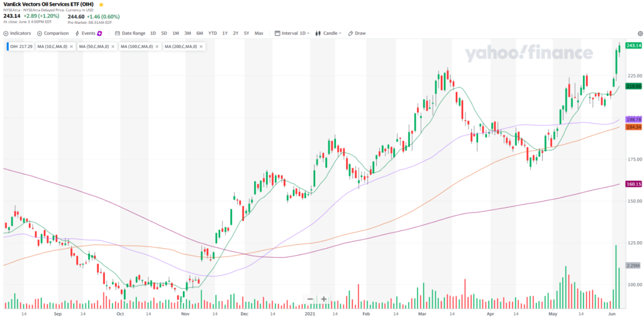This screenshot has width=644, height=318.
Task: Click the 194.34 orange MA price tag
Action: 634,127
